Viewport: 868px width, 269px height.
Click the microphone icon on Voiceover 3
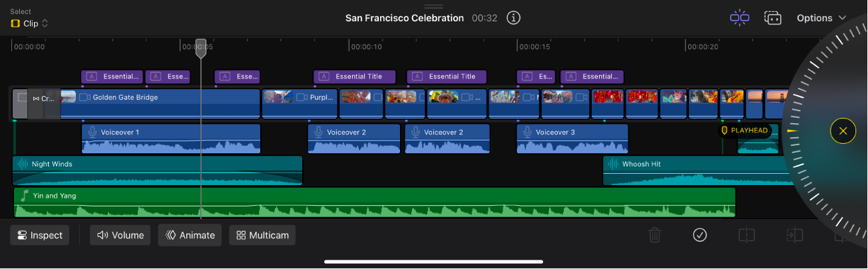[x=528, y=132]
